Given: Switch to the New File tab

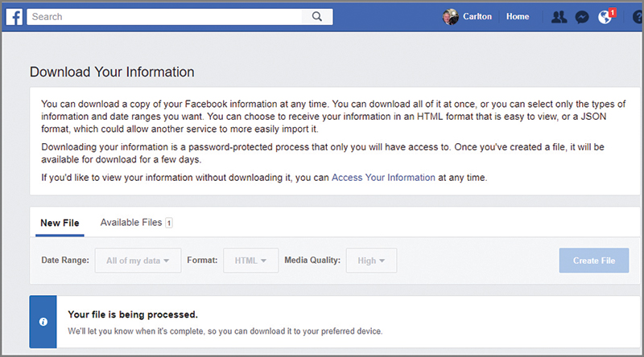Looking at the screenshot, I should click(60, 223).
